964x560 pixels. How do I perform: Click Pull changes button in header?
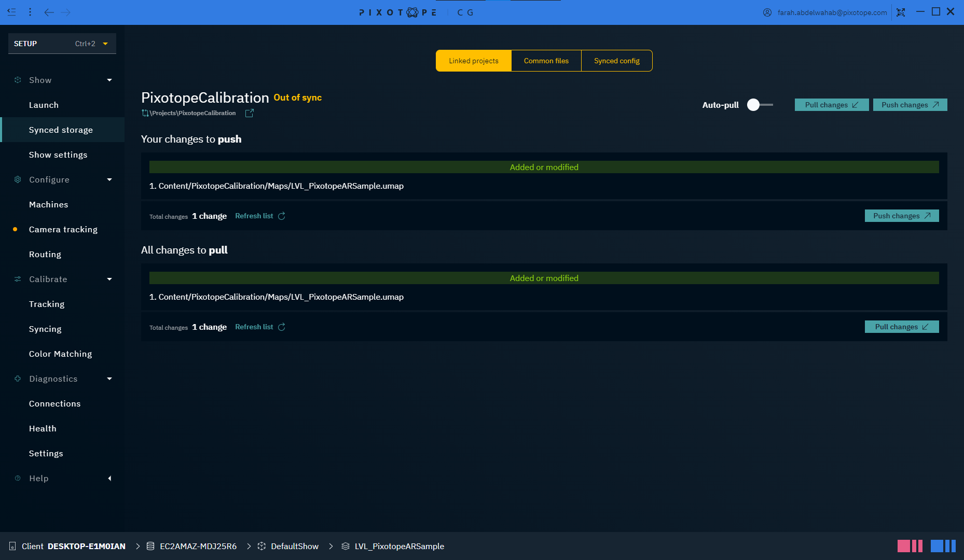[x=832, y=105]
